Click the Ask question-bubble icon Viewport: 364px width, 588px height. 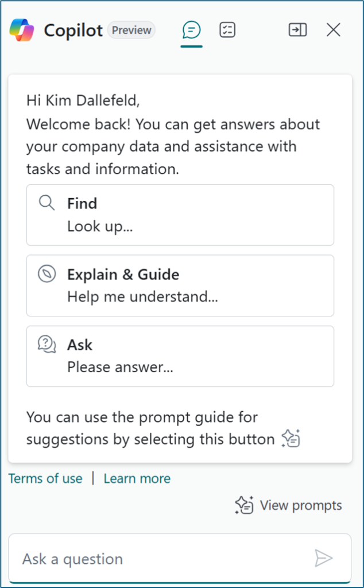(47, 345)
